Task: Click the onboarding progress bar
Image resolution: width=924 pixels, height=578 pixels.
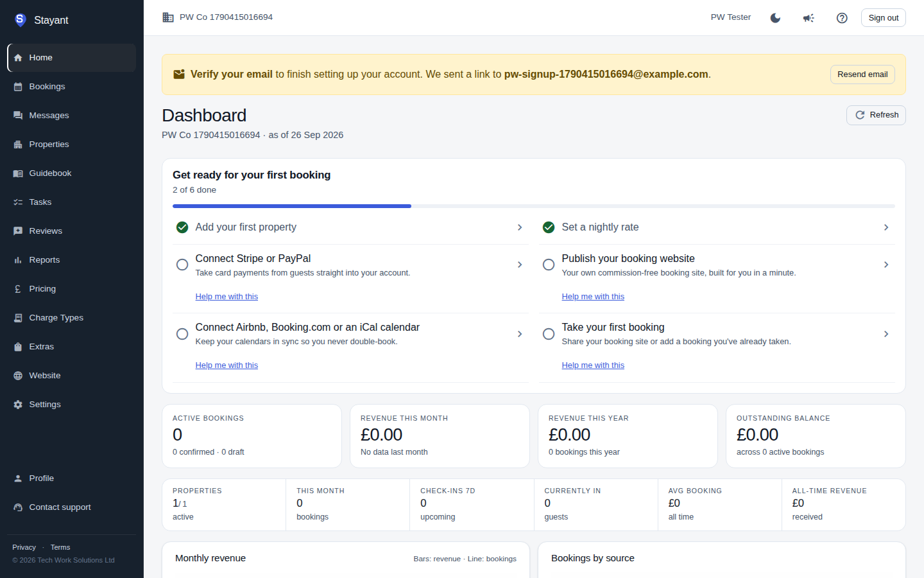Action: (x=534, y=206)
